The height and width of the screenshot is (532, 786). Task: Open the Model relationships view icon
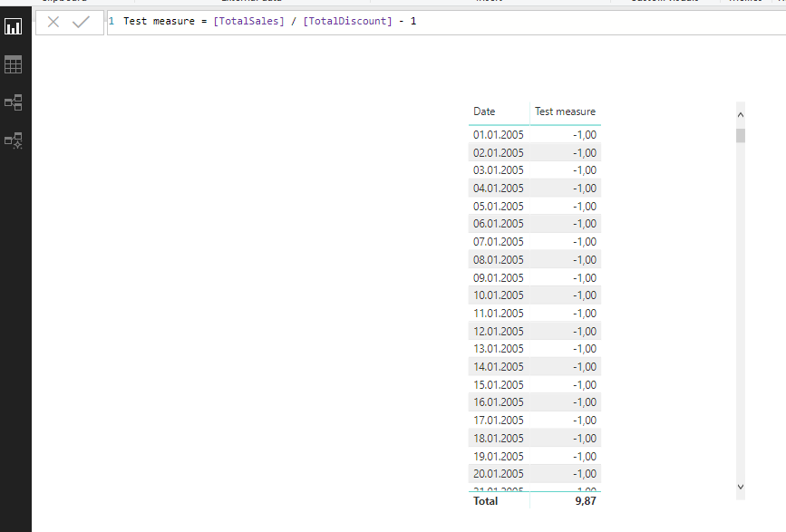click(x=13, y=102)
